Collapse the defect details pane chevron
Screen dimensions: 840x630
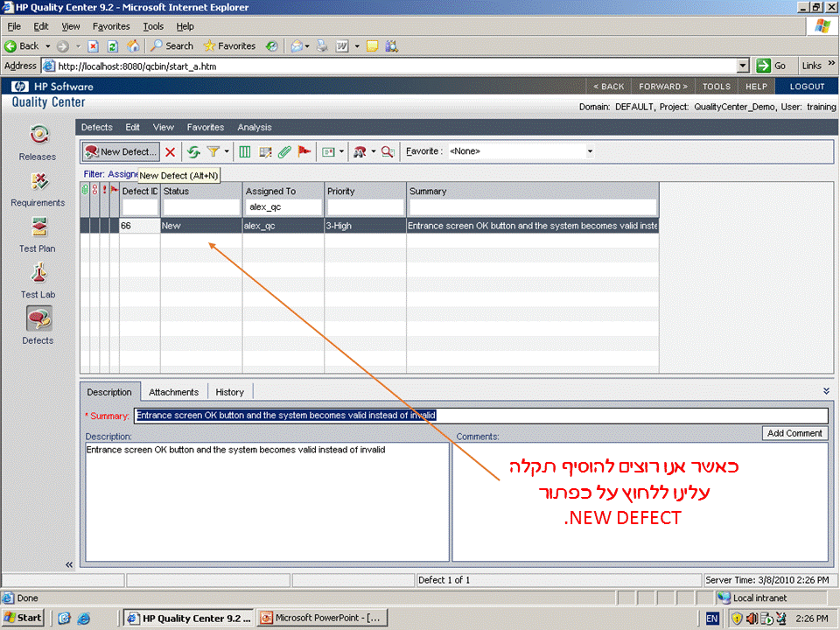[x=826, y=391]
